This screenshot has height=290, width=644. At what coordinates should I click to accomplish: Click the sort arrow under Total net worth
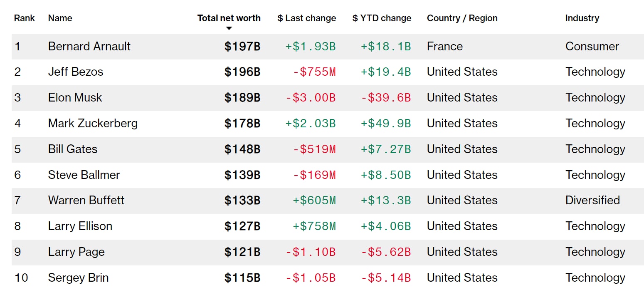point(229,28)
